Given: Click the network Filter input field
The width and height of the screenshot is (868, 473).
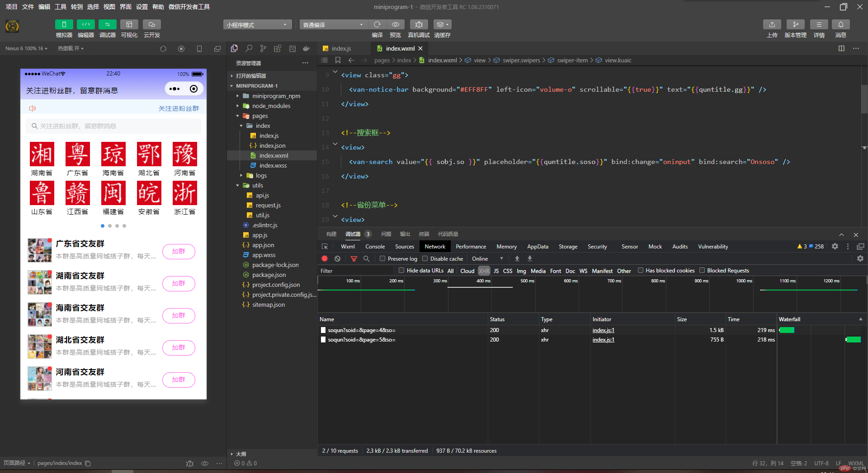Looking at the screenshot, I should (356, 271).
